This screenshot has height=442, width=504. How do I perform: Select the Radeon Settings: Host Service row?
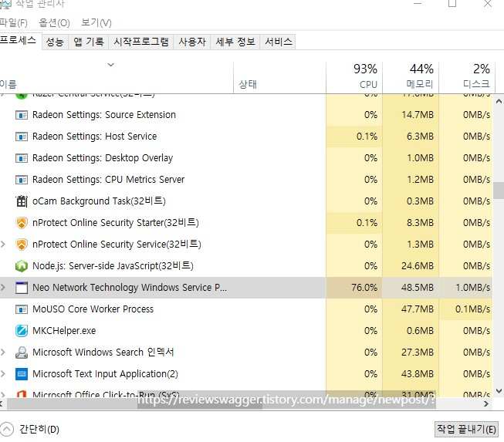coord(246,137)
